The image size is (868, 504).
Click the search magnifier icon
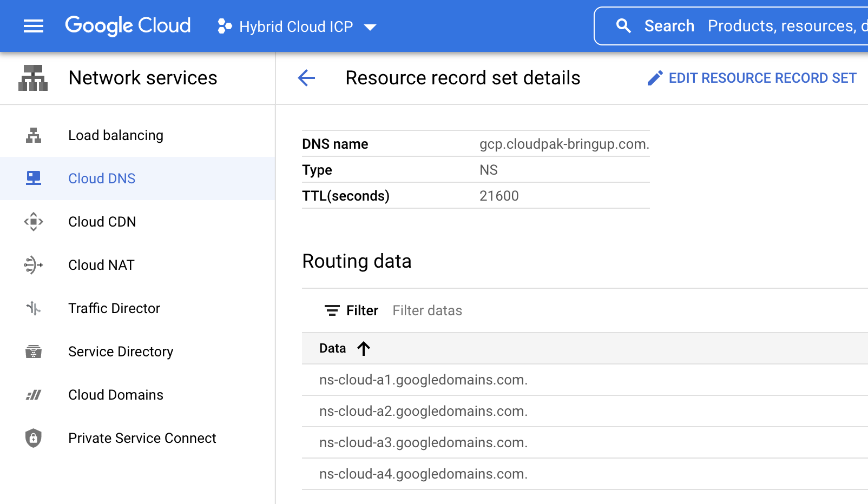point(623,26)
